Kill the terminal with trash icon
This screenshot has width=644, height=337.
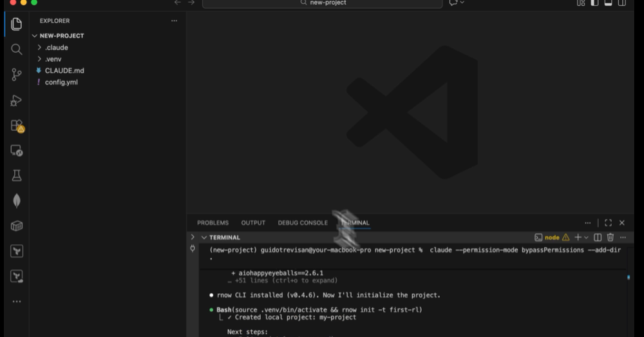pyautogui.click(x=611, y=237)
